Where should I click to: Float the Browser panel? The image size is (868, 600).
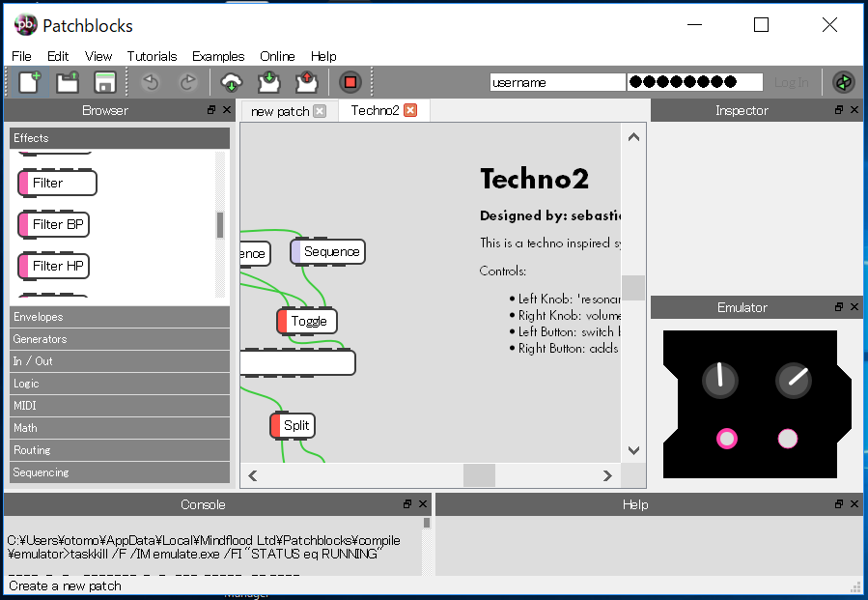click(x=211, y=110)
